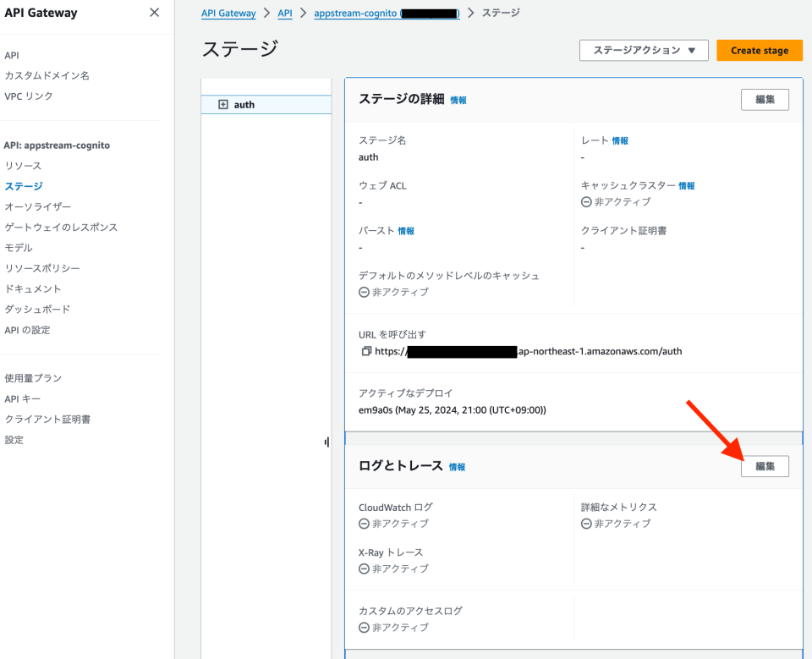Click inactive icon under X-Ray トレース

(364, 568)
